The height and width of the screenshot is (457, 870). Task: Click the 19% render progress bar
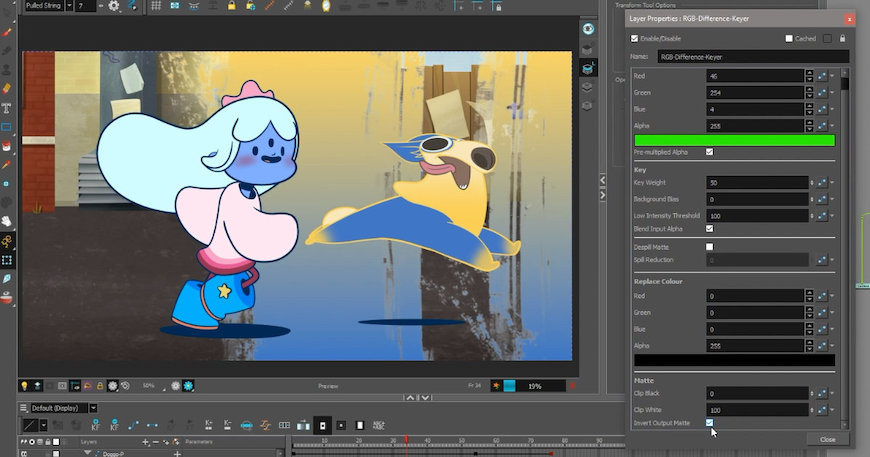pos(534,386)
